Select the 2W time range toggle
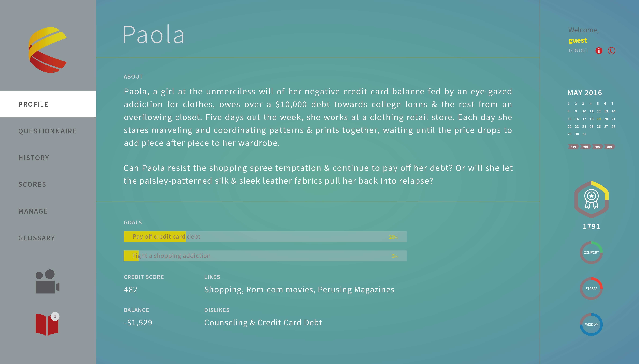This screenshot has width=639, height=364. 585,147
